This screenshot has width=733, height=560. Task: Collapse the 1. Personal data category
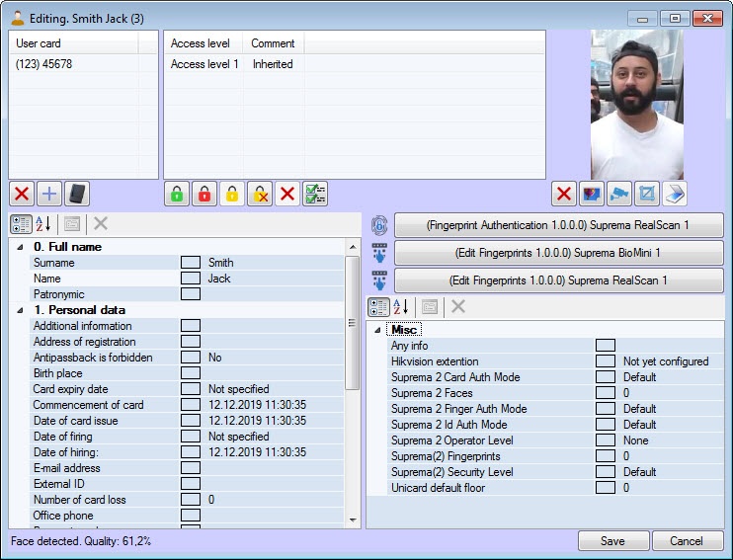click(21, 310)
